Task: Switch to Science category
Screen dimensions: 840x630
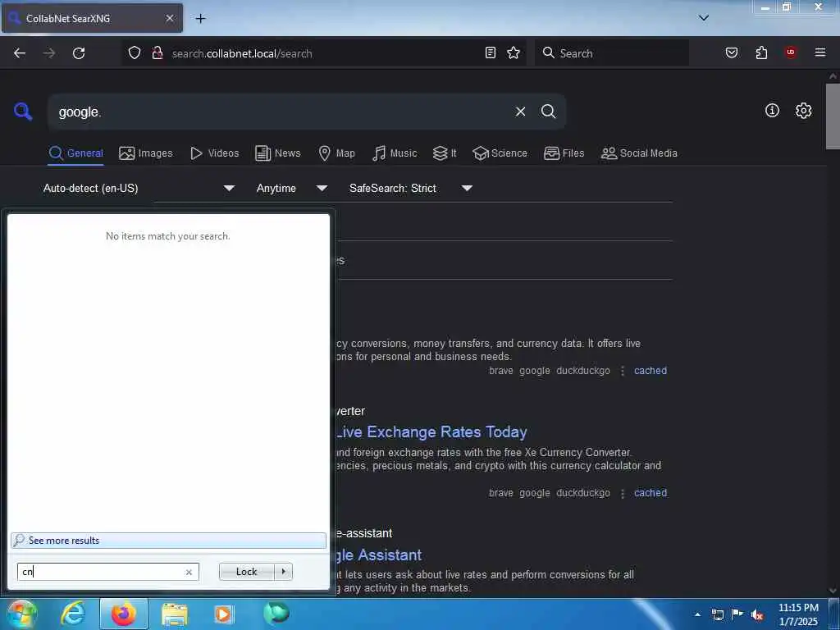Action: [x=500, y=153]
